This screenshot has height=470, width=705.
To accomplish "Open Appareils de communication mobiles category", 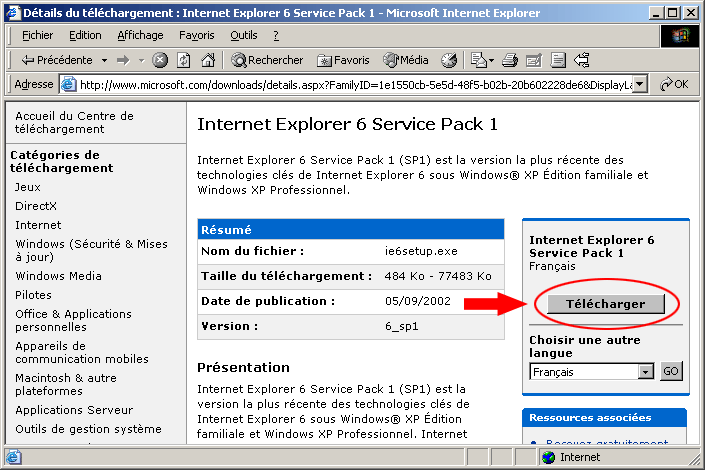I will pyautogui.click(x=82, y=352).
